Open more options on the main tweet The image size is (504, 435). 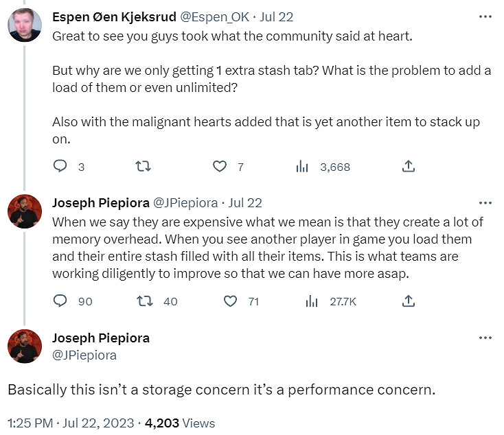click(485, 338)
